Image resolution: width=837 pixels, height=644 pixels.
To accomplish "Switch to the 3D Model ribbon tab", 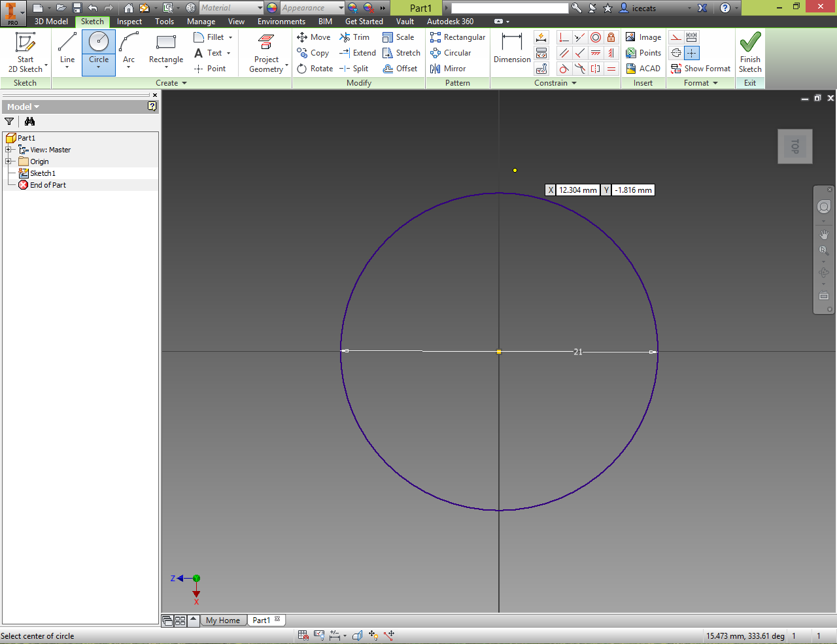I will point(50,21).
